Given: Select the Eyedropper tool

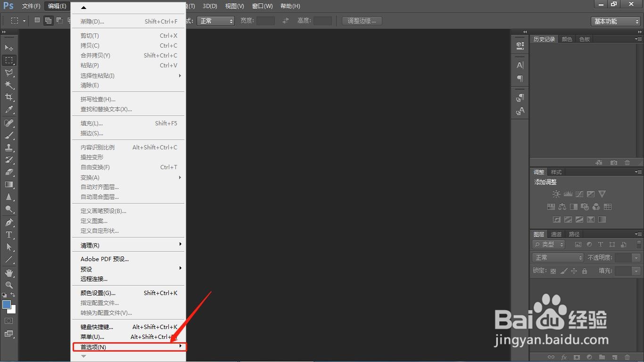Looking at the screenshot, I should click(x=9, y=109).
